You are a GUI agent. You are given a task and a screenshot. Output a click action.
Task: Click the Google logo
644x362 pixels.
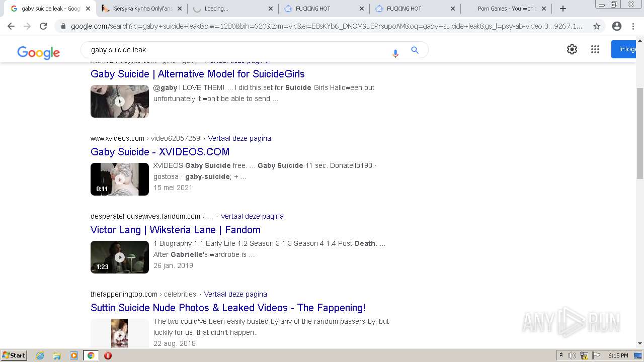[38, 52]
